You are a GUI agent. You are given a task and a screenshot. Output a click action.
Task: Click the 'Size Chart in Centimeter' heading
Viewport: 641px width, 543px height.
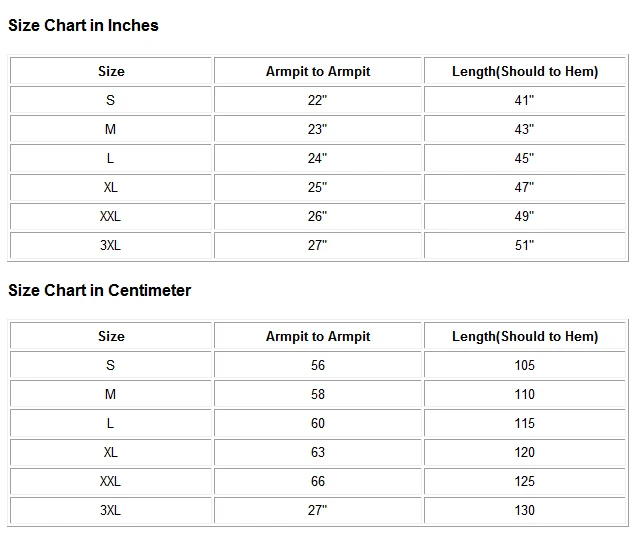99,290
